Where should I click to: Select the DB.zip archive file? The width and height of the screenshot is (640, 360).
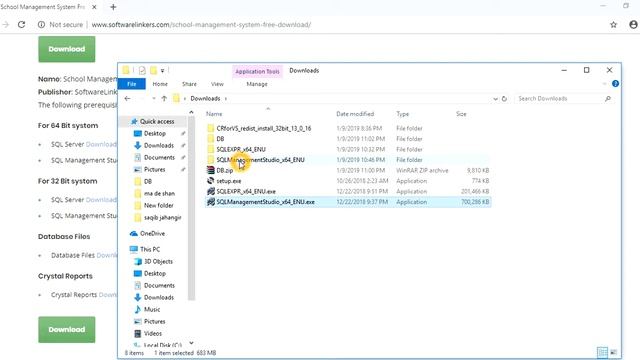(x=224, y=171)
